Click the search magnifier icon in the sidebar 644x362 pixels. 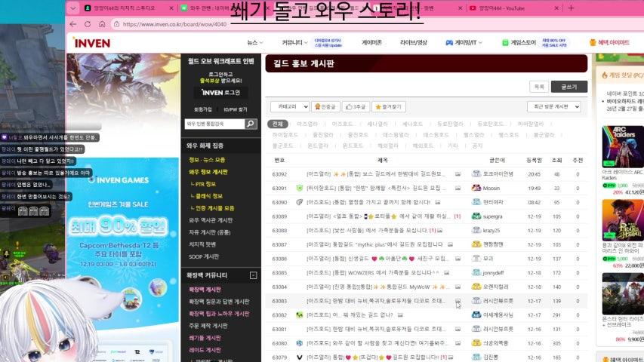pos(251,124)
